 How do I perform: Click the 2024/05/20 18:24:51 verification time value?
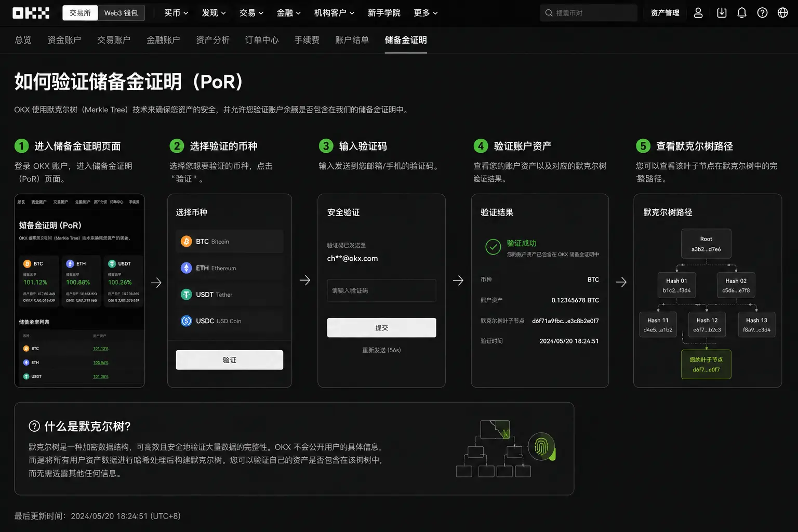(569, 341)
